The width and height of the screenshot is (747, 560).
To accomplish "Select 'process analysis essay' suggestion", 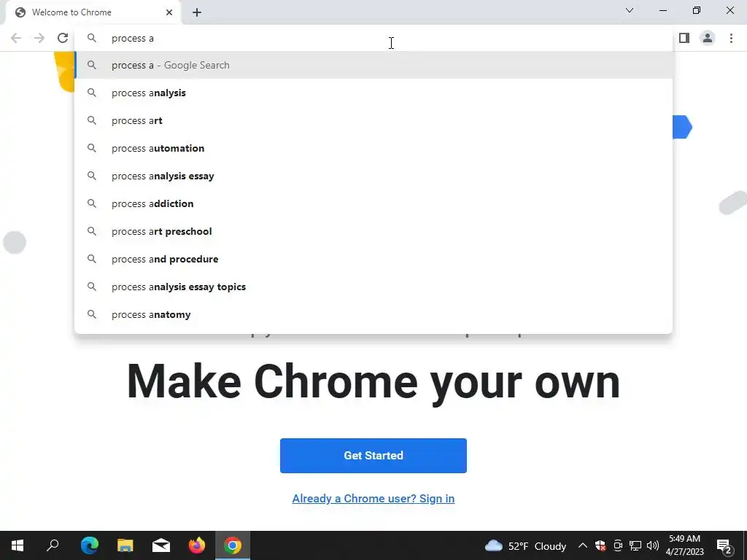I will pyautogui.click(x=373, y=176).
